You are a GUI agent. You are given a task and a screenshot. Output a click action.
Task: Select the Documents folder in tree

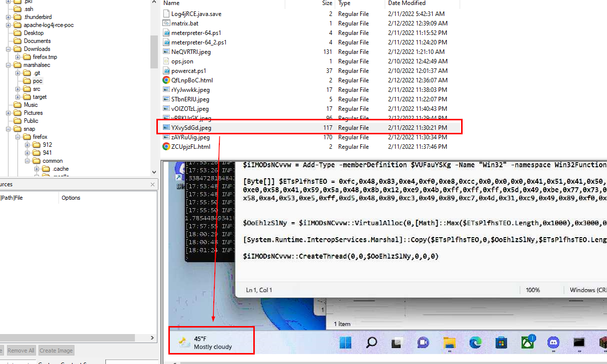point(37,41)
